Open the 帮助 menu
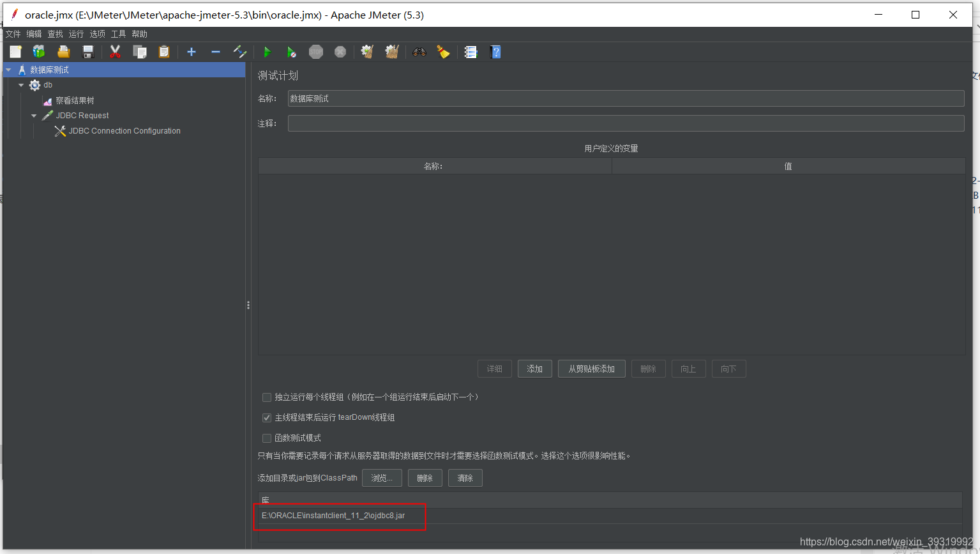 (x=139, y=34)
